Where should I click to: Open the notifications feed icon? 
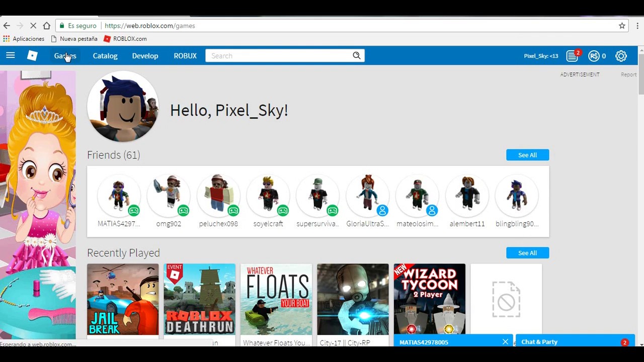pyautogui.click(x=572, y=56)
